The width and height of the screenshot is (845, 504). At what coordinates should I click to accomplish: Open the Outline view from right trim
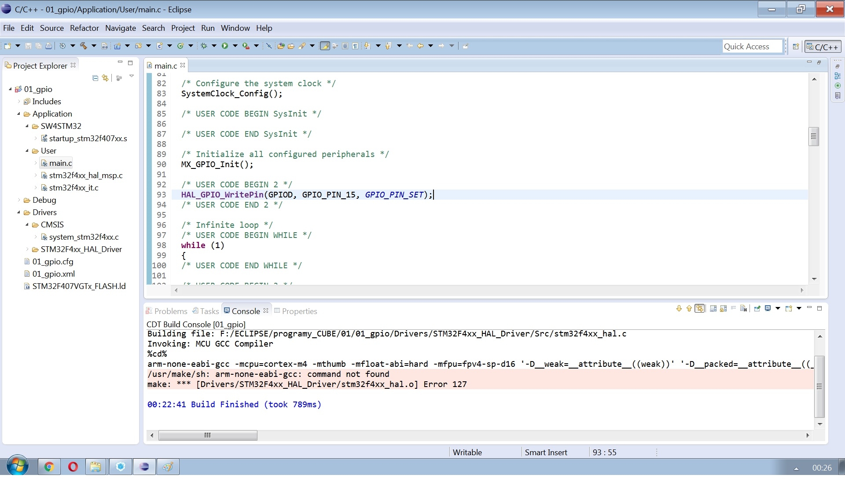(x=838, y=76)
